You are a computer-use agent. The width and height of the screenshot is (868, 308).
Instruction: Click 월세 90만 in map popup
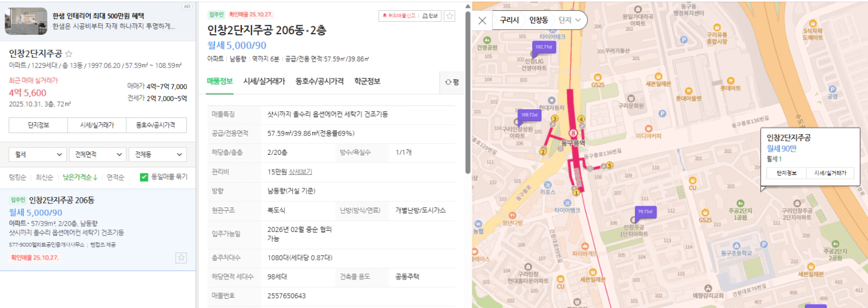(781, 149)
